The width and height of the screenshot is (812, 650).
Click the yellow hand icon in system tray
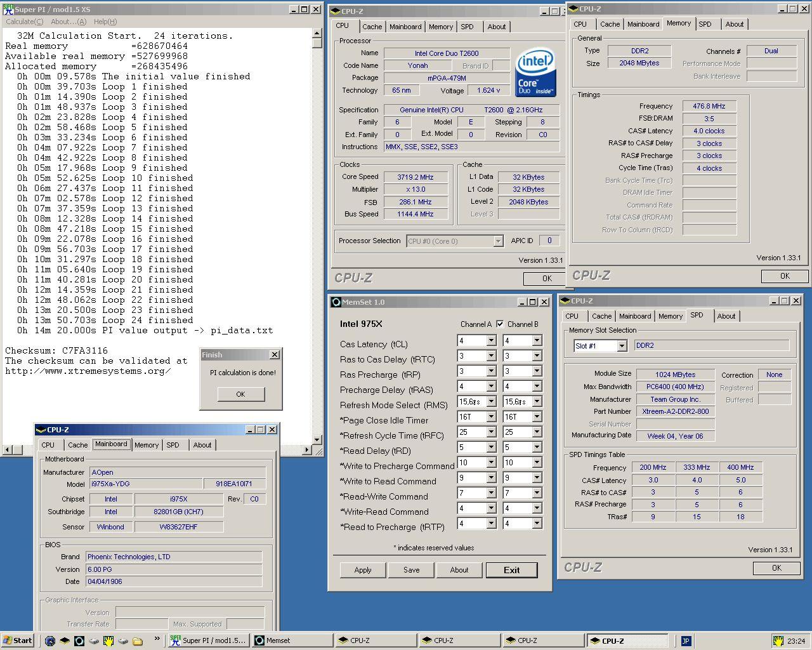778,640
